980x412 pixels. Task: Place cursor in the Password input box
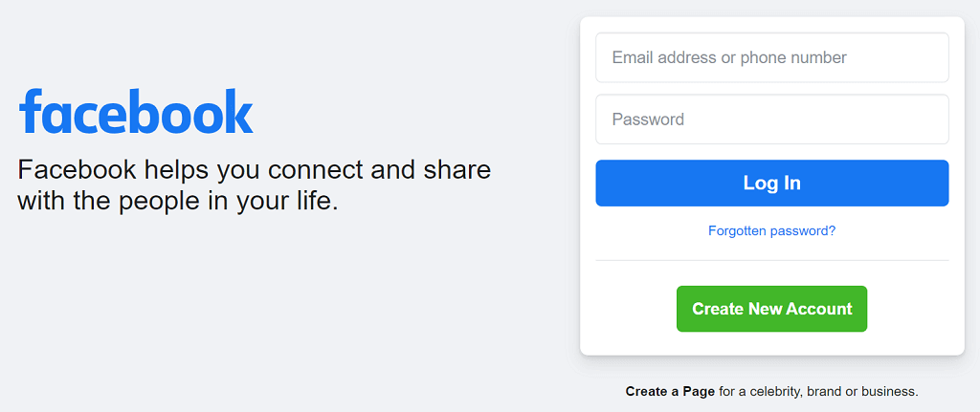click(771, 119)
